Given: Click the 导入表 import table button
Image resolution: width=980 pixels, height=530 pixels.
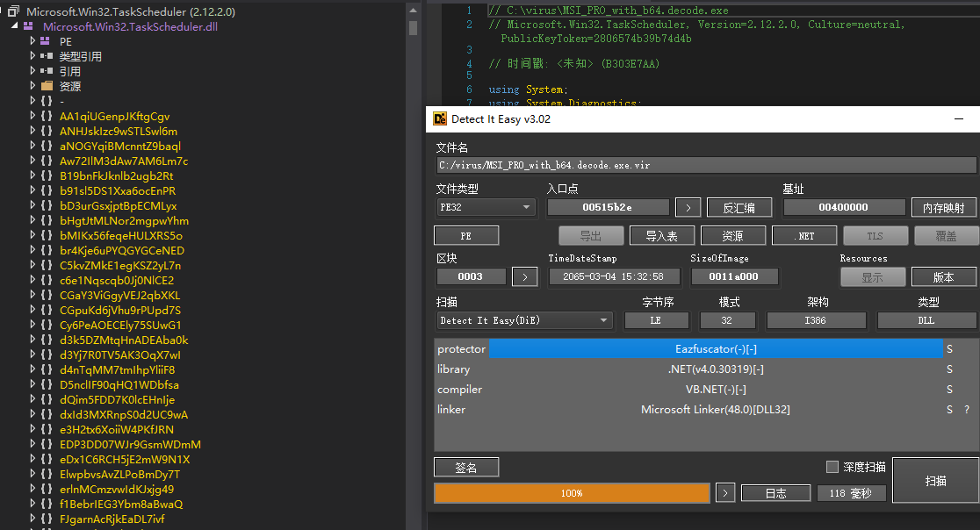Looking at the screenshot, I should tap(661, 234).
